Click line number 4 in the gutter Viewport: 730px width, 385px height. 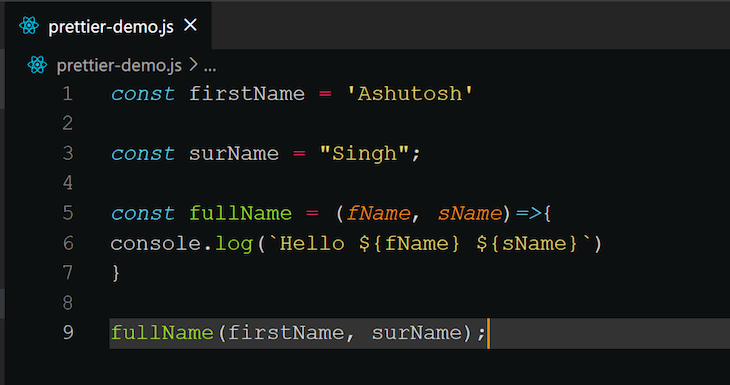click(x=68, y=183)
